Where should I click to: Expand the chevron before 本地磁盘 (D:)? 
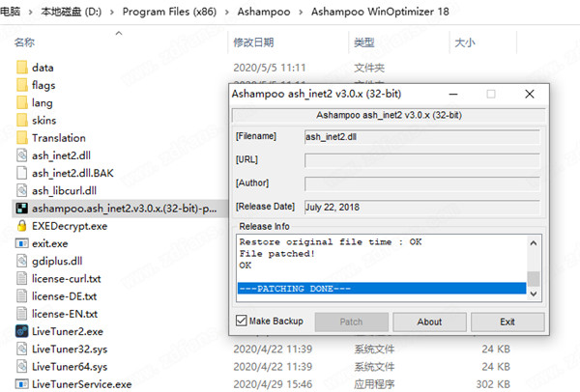[30, 13]
